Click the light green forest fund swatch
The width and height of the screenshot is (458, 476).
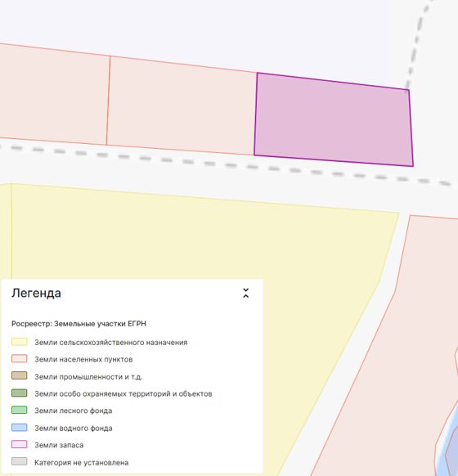19,410
